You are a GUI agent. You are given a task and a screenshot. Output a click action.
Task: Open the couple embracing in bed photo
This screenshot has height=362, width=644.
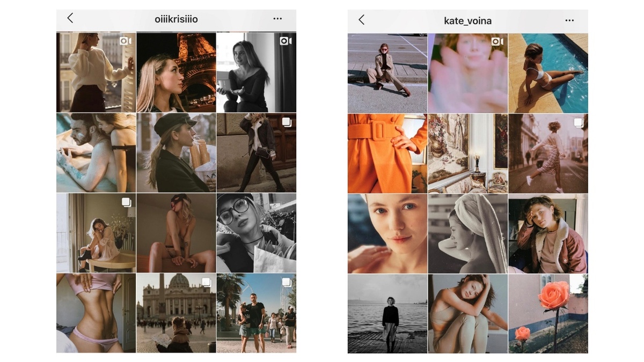coord(96,153)
